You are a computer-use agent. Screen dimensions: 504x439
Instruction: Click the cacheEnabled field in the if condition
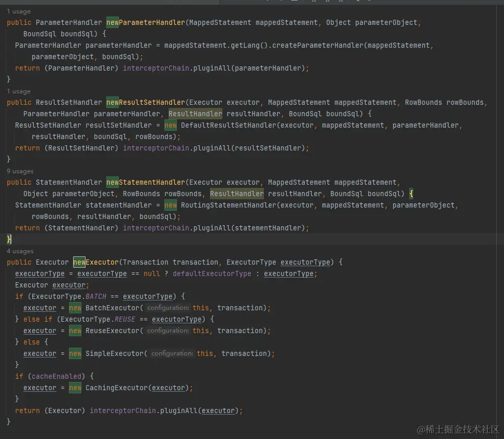pos(56,376)
